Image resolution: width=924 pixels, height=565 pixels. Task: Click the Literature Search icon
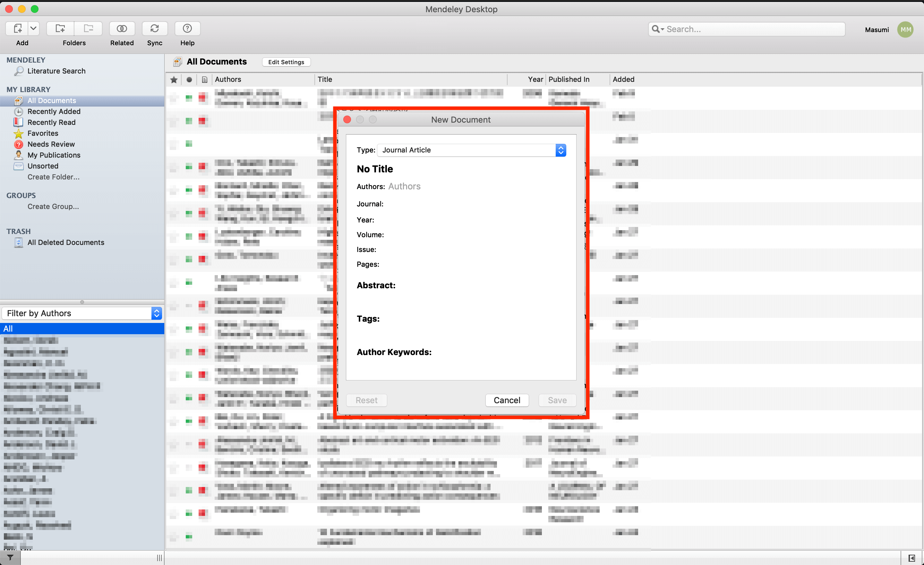pos(19,71)
